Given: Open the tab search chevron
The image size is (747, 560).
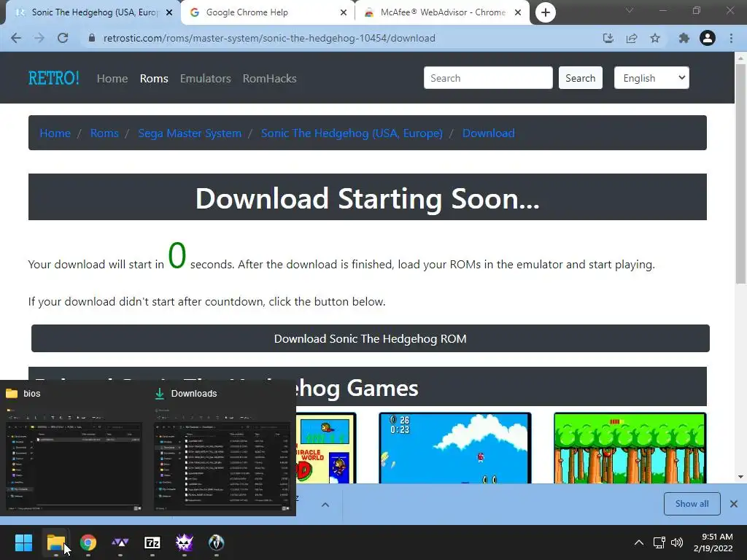Looking at the screenshot, I should pyautogui.click(x=630, y=10).
